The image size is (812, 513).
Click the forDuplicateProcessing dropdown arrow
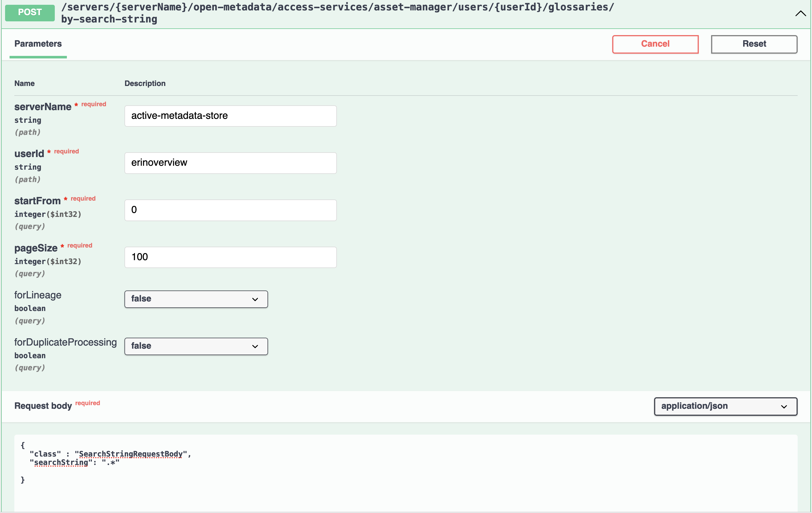click(x=255, y=346)
